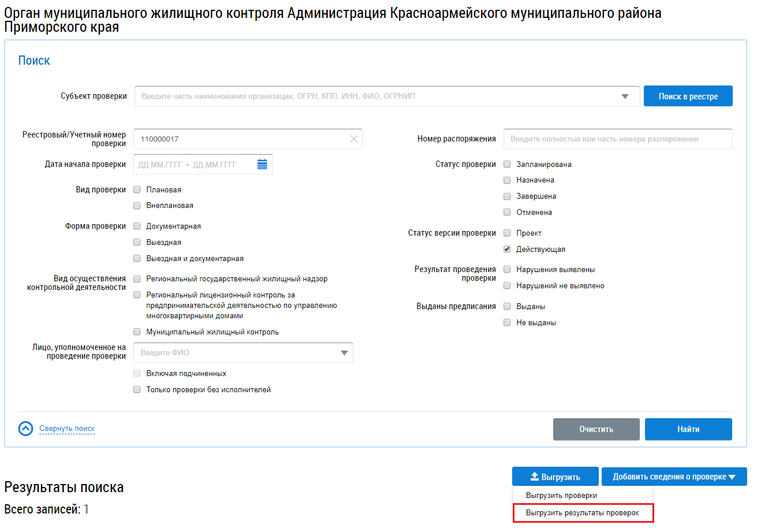Click the collapse search circle arrow icon
The height and width of the screenshot is (532, 757).
tap(26, 429)
